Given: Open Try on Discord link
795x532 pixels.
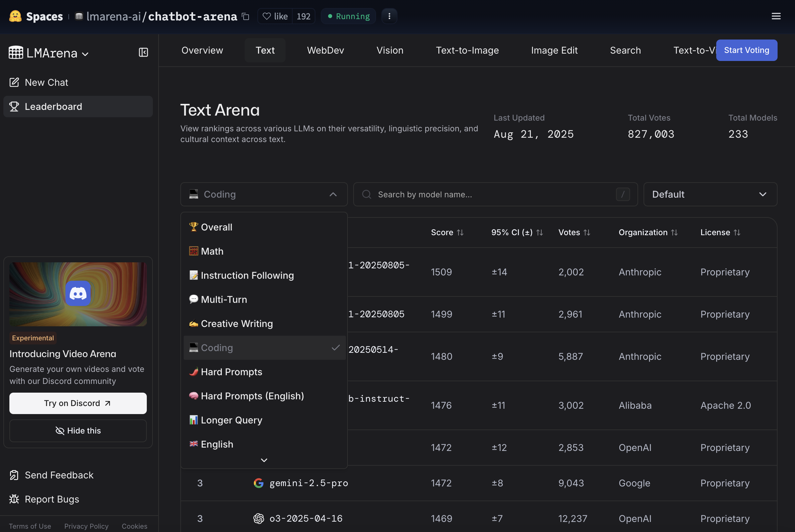Looking at the screenshot, I should tap(78, 403).
